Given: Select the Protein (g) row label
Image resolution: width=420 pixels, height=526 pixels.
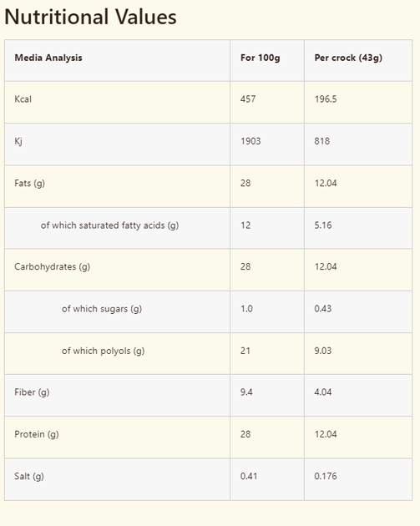Looking at the screenshot, I should [x=37, y=434].
